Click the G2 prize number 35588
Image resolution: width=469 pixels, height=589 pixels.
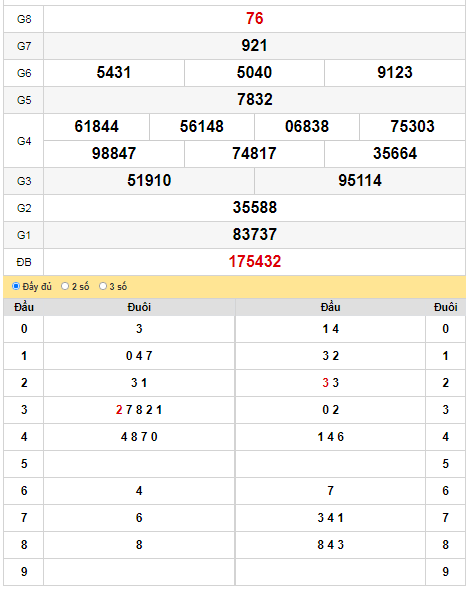click(x=255, y=208)
